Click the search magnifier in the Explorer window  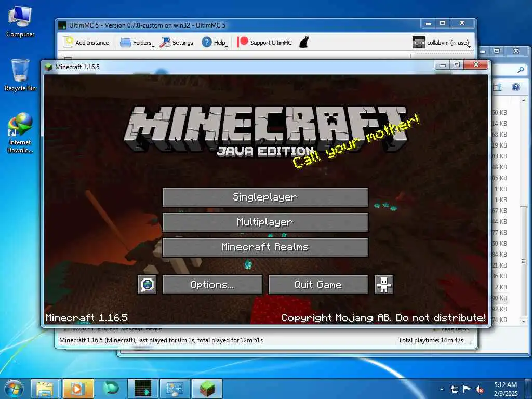coord(521,70)
